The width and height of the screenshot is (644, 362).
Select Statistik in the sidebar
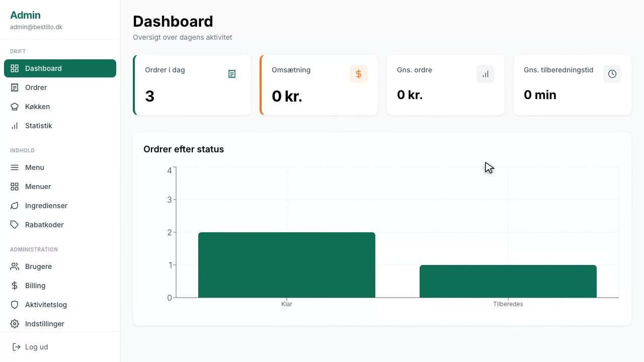pyautogui.click(x=60, y=126)
